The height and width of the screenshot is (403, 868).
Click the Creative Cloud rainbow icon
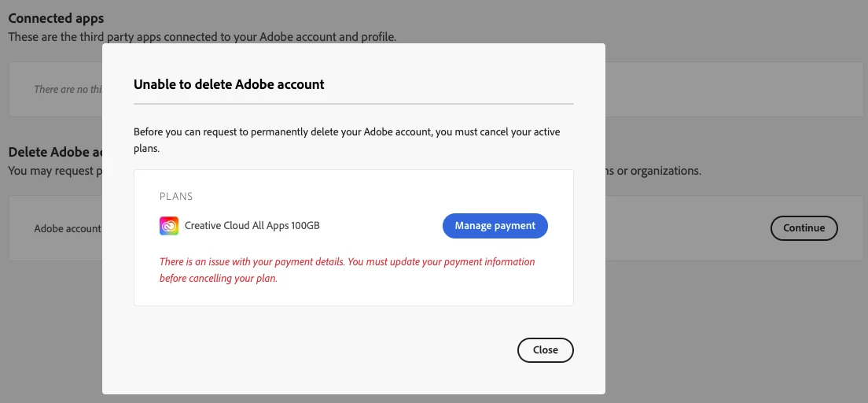click(169, 226)
